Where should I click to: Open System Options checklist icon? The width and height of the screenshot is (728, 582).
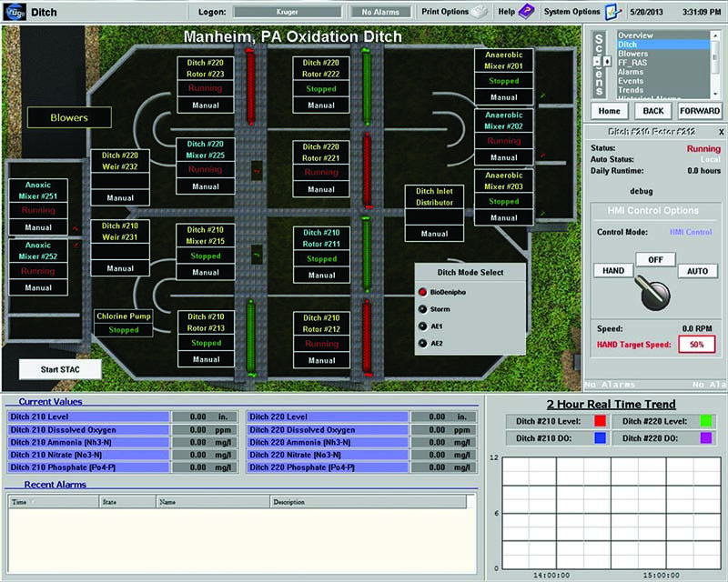(x=613, y=12)
